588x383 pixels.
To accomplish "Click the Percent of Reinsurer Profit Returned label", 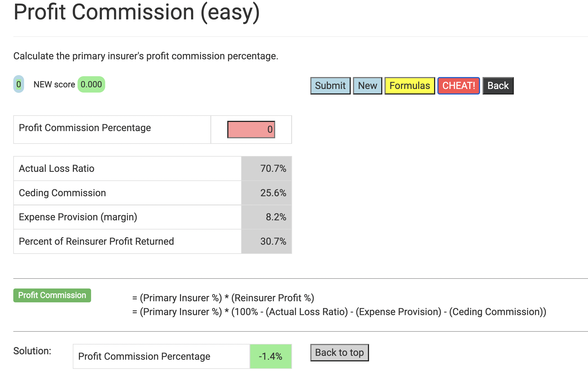I will click(96, 241).
